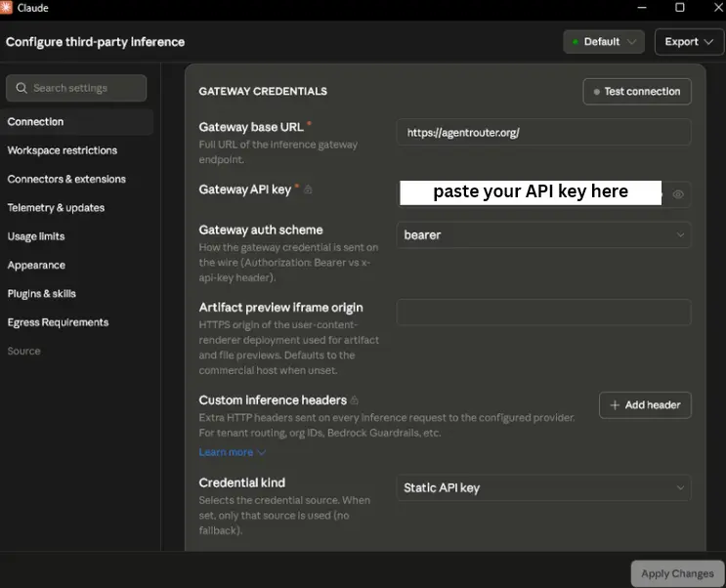Open the Default profile dropdown
Viewport: 726px width, 588px height.
[604, 42]
